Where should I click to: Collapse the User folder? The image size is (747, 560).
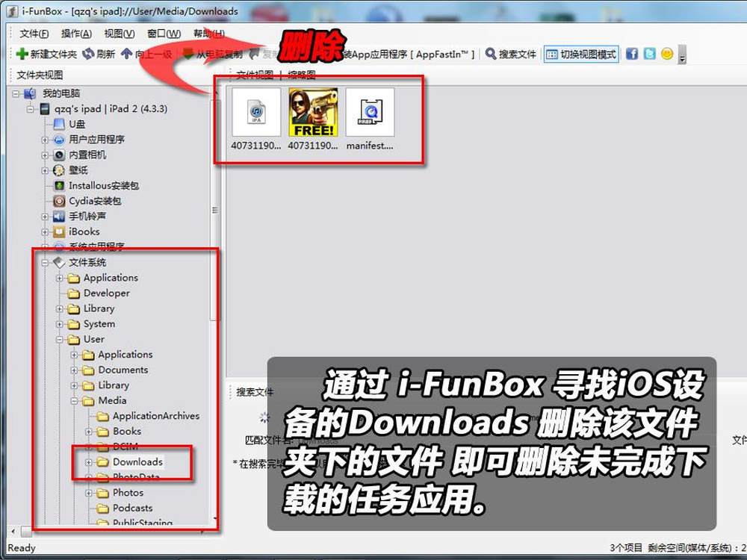59,340
